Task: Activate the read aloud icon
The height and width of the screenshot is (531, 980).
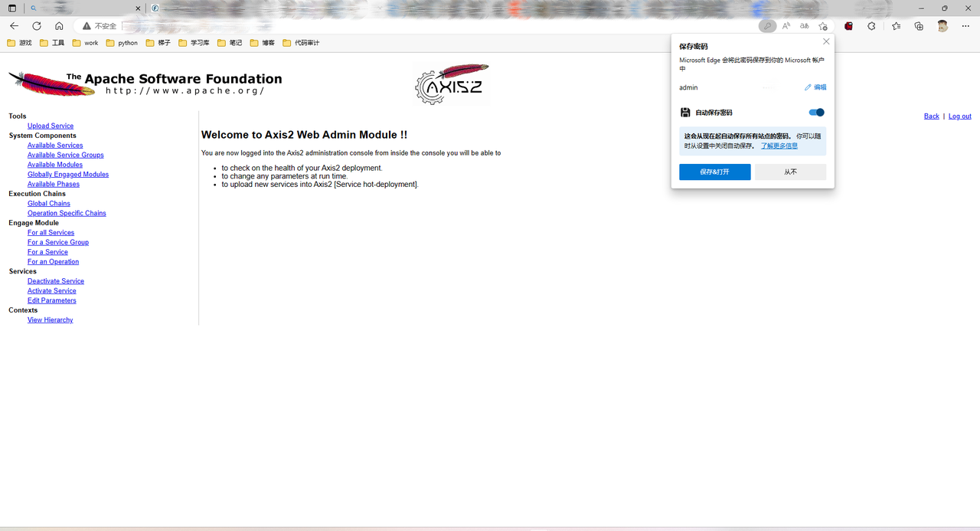Action: [786, 26]
